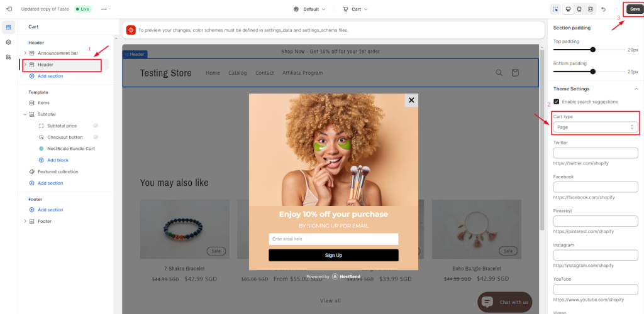Image resolution: width=644 pixels, height=314 pixels.
Task: Open the Cart template dropdown
Action: (355, 9)
